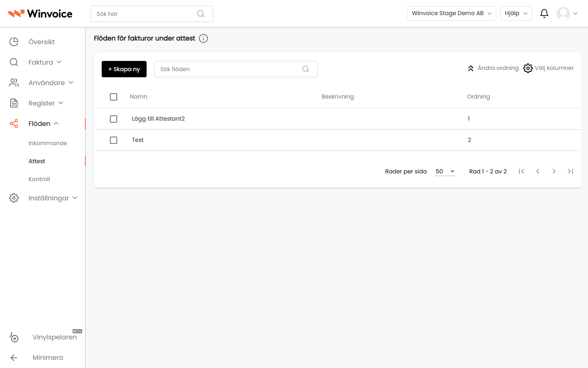Click the Minimera label in the sidebar
Screen dimensions: 588x368
(x=48, y=357)
